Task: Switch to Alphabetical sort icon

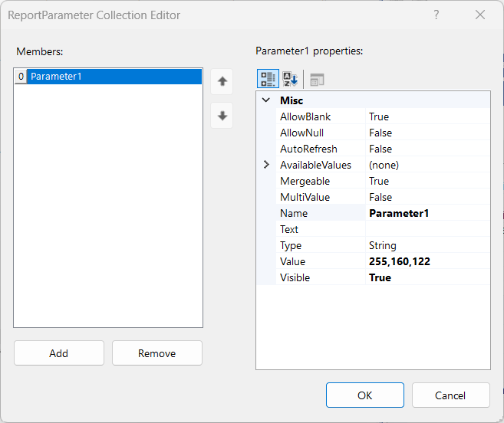Action: 290,79
